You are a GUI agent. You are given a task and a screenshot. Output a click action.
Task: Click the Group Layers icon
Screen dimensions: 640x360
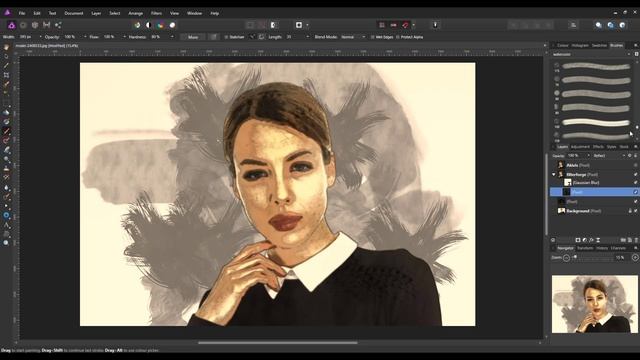(x=623, y=240)
